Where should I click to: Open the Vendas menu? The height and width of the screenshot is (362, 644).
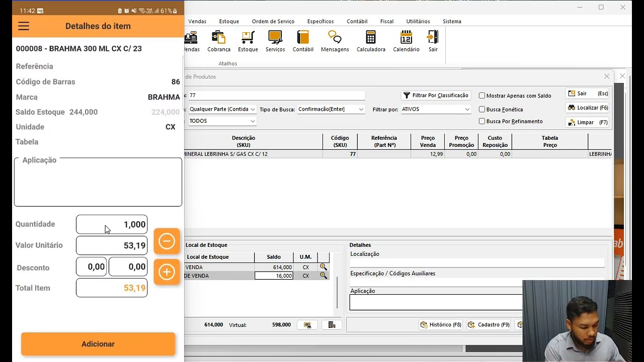pos(197,21)
